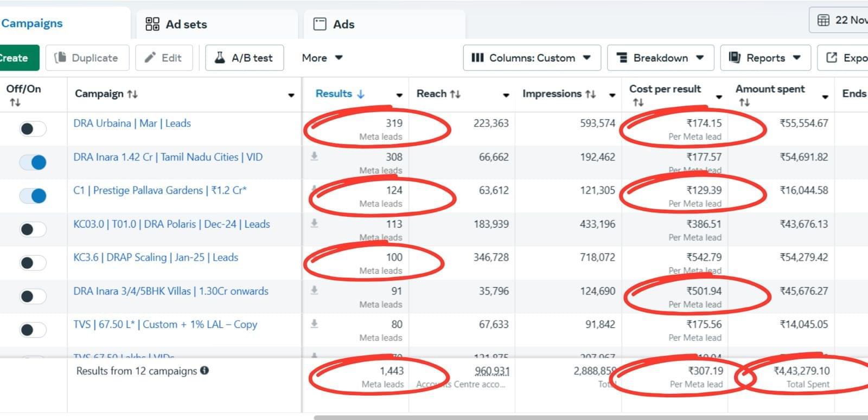The width and height of the screenshot is (868, 420).
Task: Sort by the Reach column arrows
Action: click(x=455, y=94)
